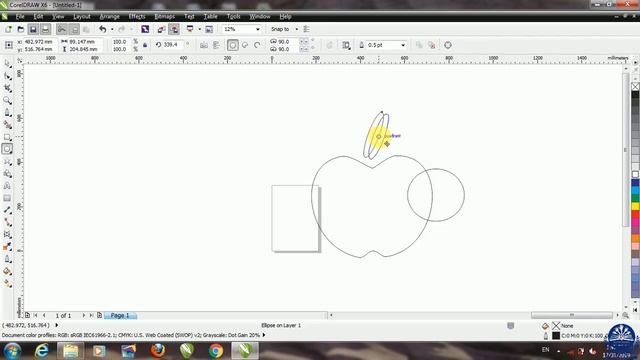The width and height of the screenshot is (640, 360).
Task: Cut the selected object
Action: coord(62,29)
